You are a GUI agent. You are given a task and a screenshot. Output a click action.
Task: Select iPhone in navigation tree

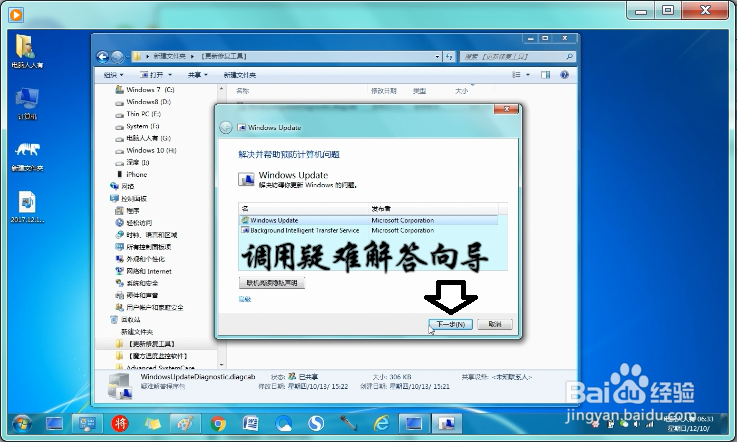(132, 174)
